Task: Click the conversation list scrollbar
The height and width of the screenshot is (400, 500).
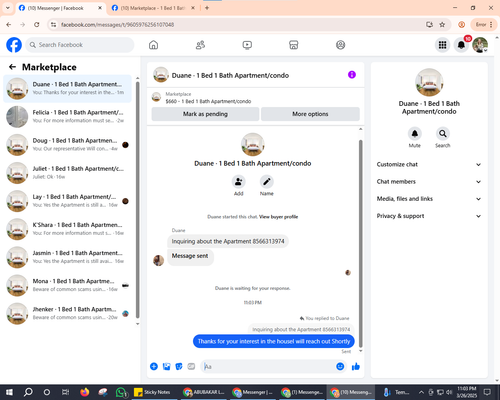Action: [137, 200]
